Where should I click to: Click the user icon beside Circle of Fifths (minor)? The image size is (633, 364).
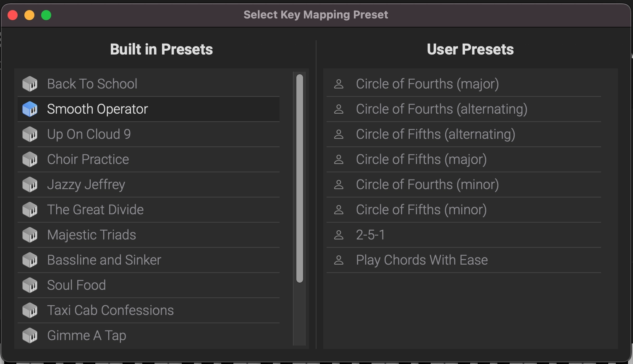pyautogui.click(x=339, y=210)
